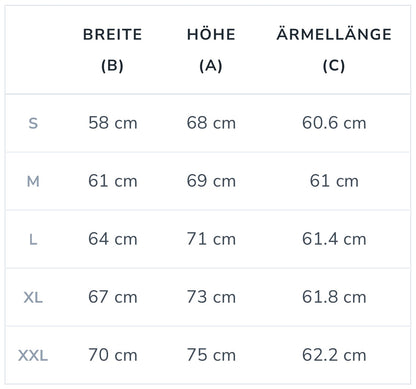416x389 pixels.
Task: Click the HÖHE (A) column header
Action: (211, 50)
